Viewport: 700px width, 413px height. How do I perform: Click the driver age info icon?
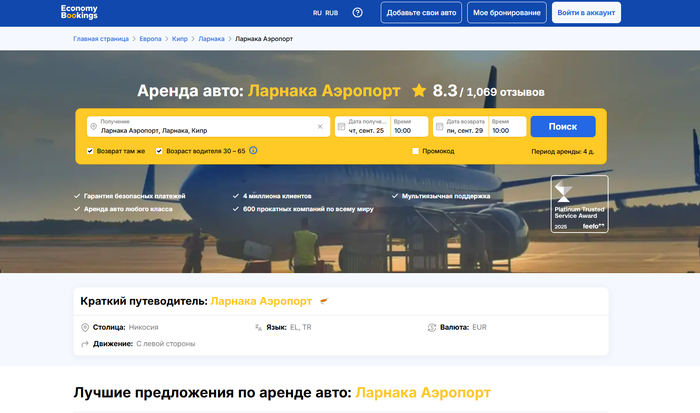pos(253,151)
